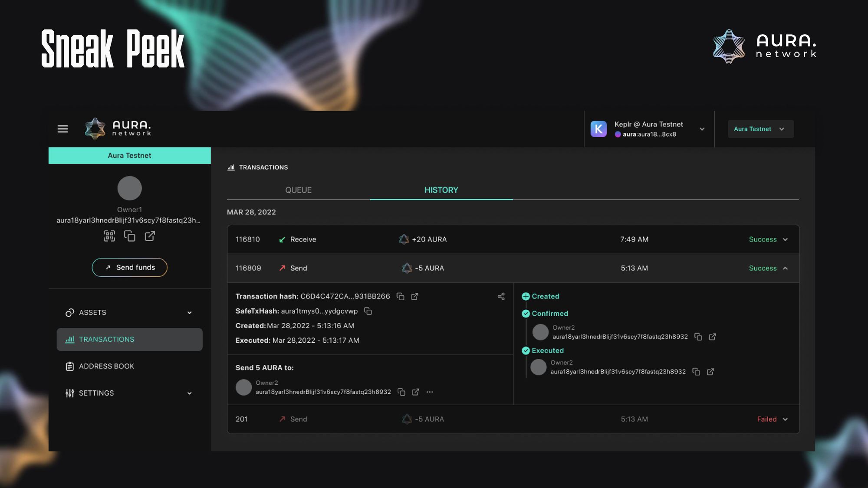Copy the SafeTxHash value
The image size is (868, 488).
[368, 311]
